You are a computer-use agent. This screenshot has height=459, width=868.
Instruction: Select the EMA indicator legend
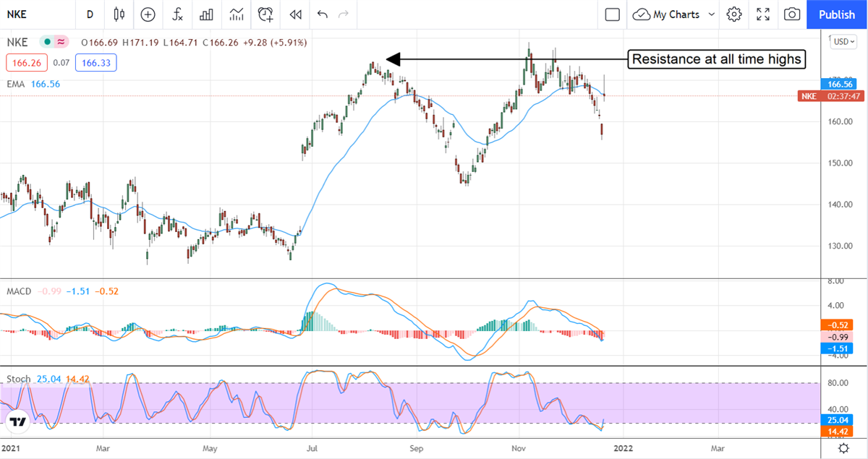[17, 85]
